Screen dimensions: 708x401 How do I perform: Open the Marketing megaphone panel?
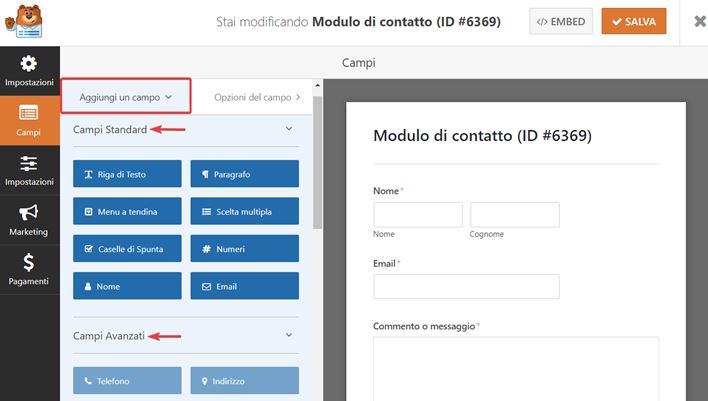[x=29, y=220]
